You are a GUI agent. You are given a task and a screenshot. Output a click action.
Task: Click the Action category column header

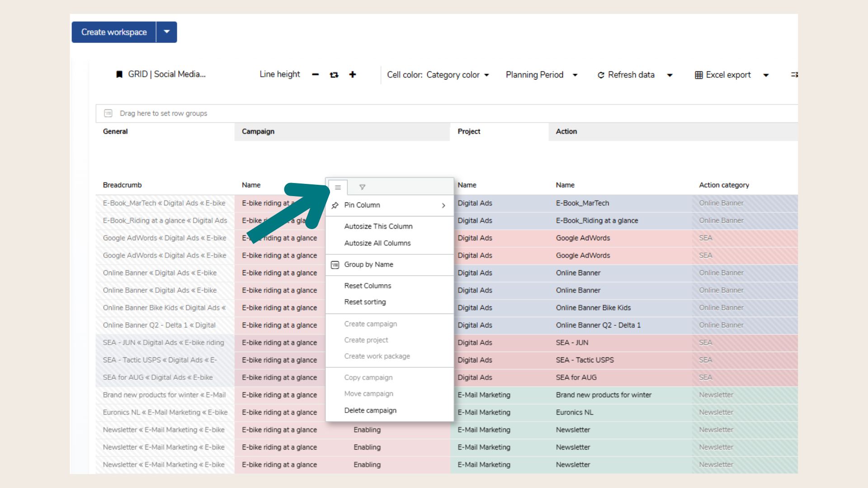pos(724,185)
